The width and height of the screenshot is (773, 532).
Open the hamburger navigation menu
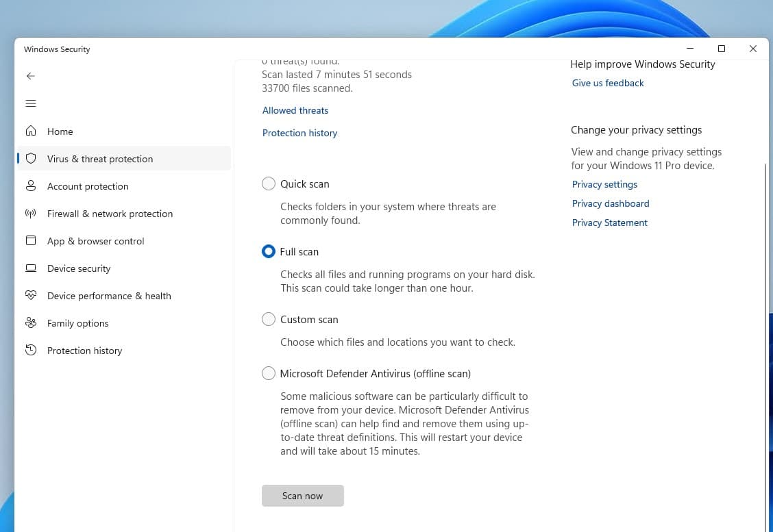pos(30,103)
